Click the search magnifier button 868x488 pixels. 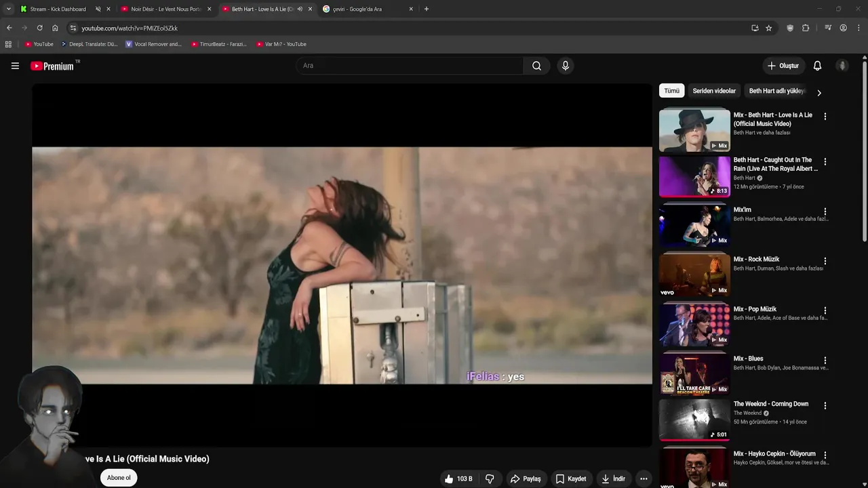click(x=536, y=66)
